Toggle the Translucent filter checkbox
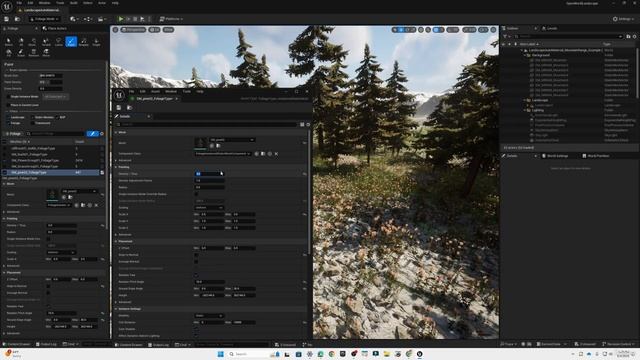 pos(32,123)
